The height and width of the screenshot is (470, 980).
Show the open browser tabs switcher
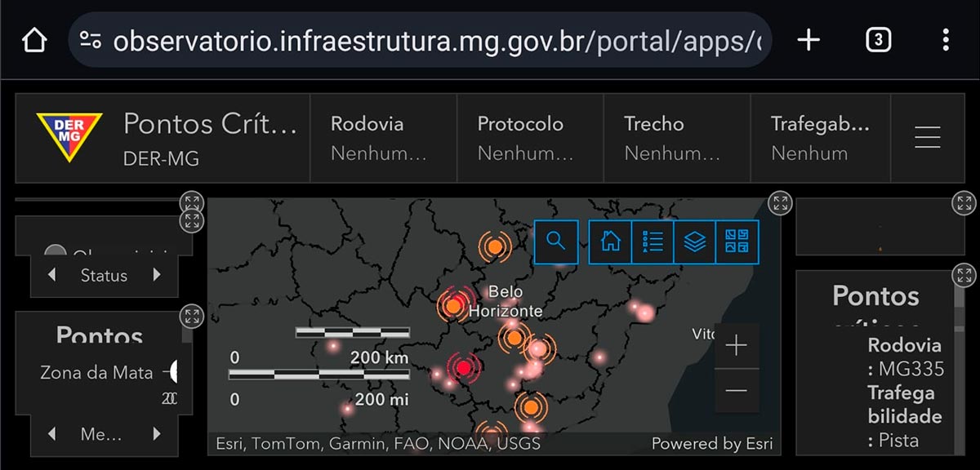878,39
